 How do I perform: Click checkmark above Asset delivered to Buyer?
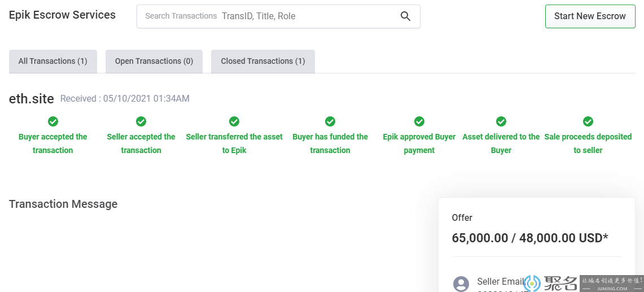501,121
